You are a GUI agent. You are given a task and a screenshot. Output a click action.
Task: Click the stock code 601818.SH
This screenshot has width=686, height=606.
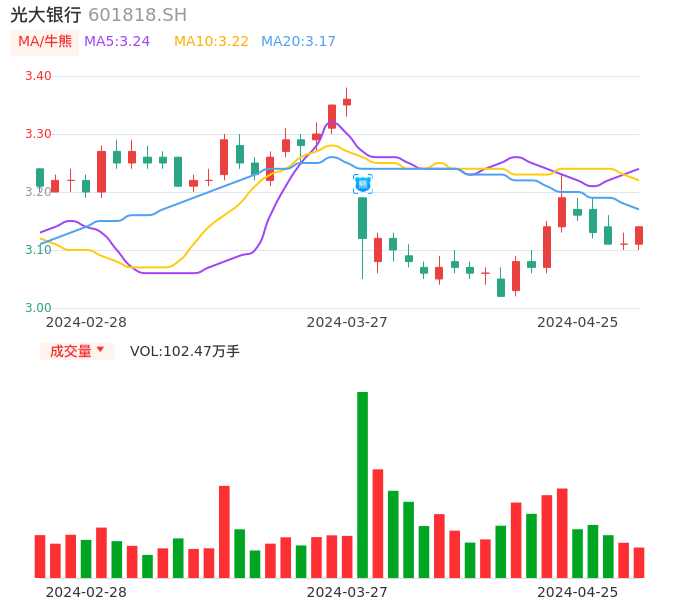[137, 15]
